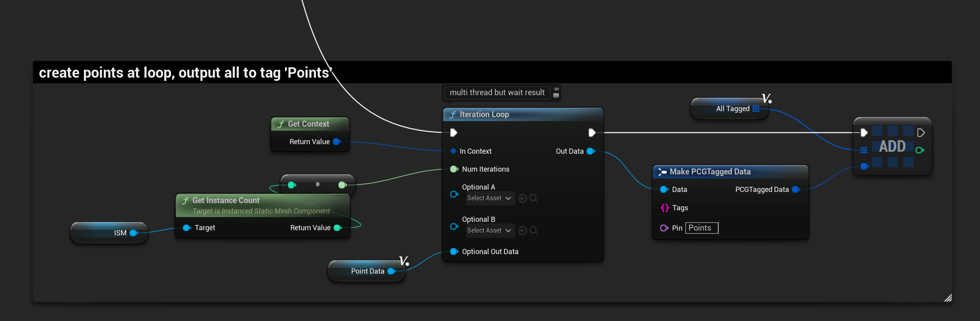Select the Out Data output pin
The width and height of the screenshot is (980, 321).
[x=591, y=151]
